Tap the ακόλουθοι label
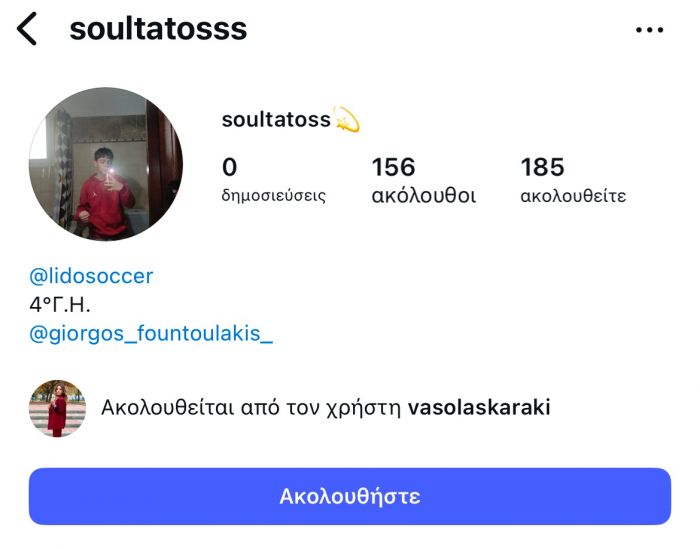The width and height of the screenshot is (700, 549). 424,196
